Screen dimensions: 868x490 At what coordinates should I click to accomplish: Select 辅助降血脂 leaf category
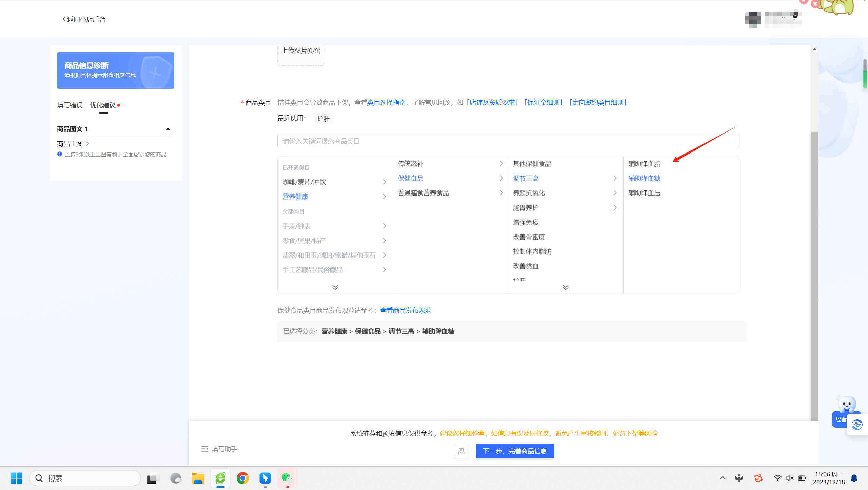[644, 164]
